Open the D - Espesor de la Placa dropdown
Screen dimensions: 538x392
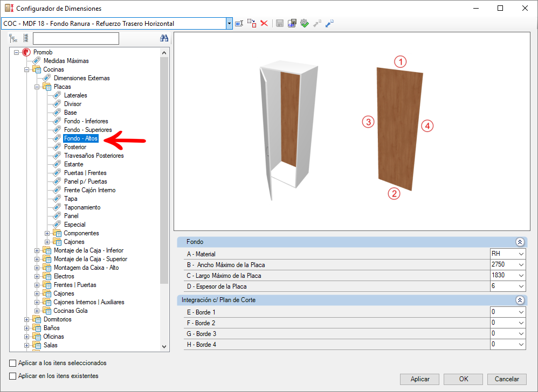[x=521, y=286]
